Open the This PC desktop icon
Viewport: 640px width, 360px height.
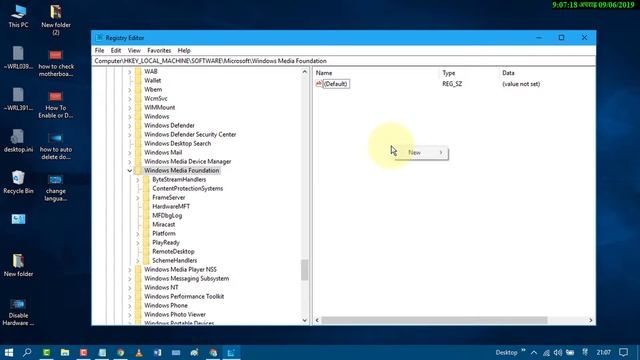[18, 16]
